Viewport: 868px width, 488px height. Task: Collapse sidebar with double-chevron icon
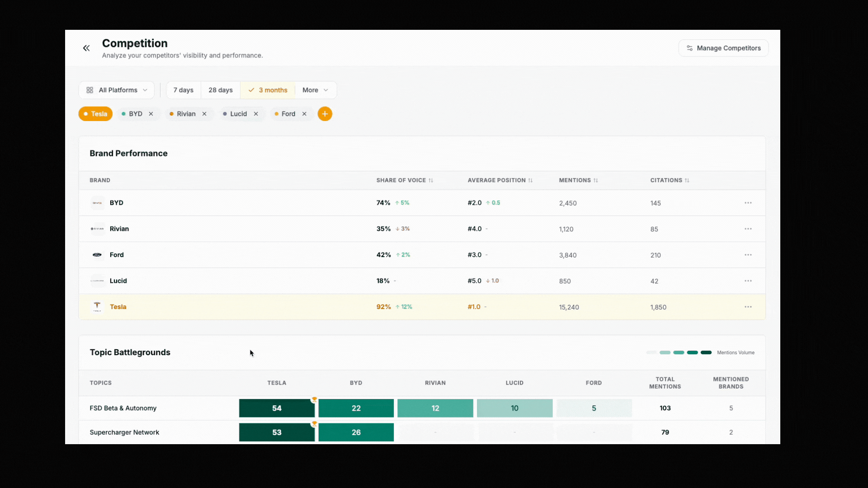tap(86, 48)
